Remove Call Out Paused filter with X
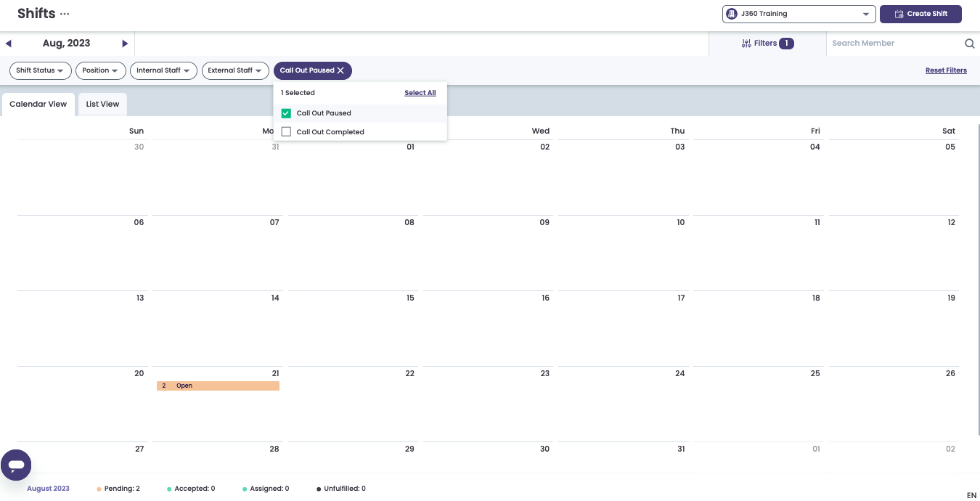980x501 pixels. [x=340, y=70]
